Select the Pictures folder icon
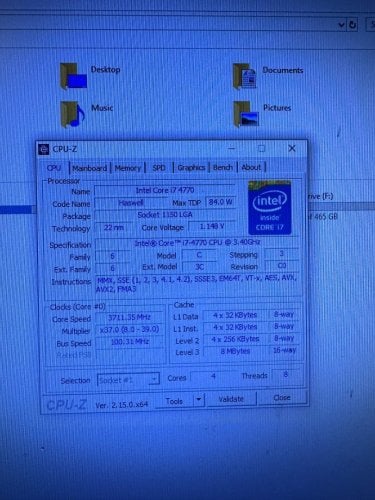This screenshot has height=500, width=375. pos(246,114)
